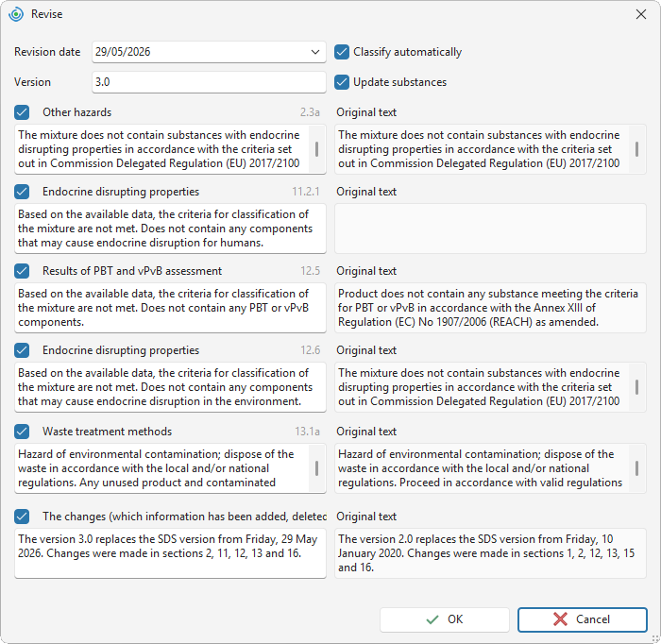
Task: Close the Revise dialog
Action: point(641,14)
